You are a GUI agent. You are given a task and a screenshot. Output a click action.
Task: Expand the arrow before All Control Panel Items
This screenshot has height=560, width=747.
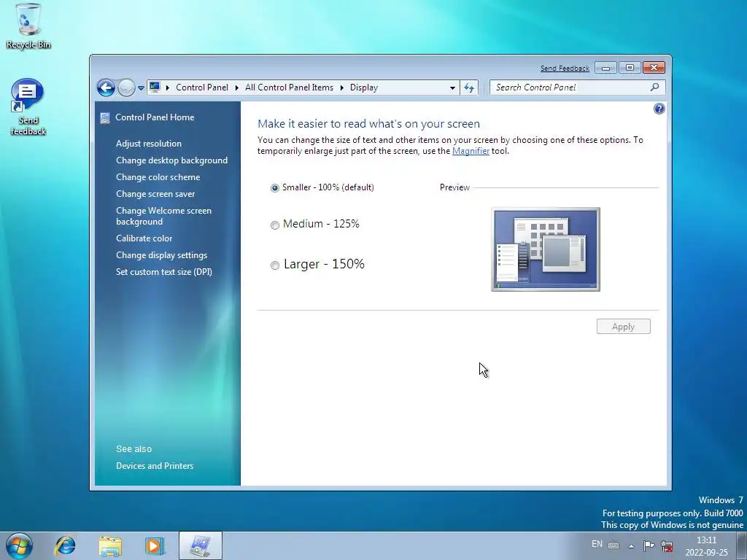tap(237, 87)
